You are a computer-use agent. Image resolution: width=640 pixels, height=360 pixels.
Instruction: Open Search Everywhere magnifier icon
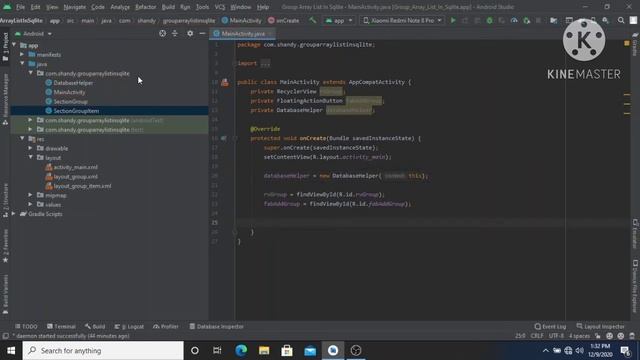pos(621,20)
